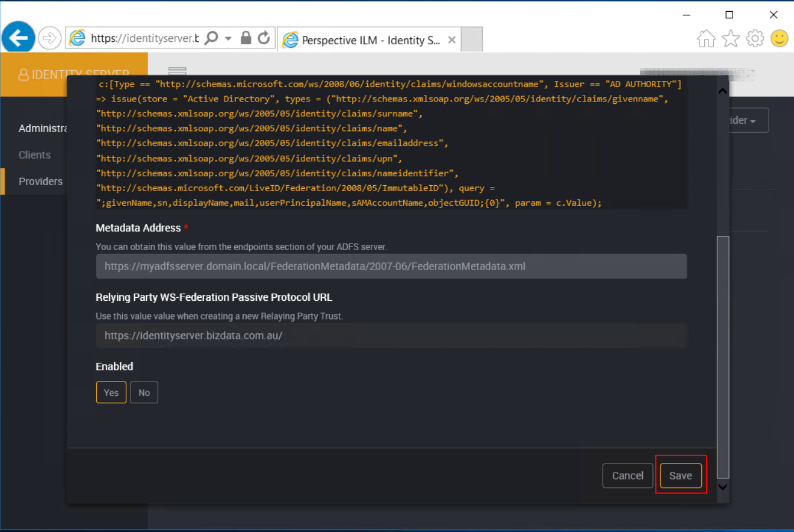This screenshot has height=532, width=794.
Task: Click the ADFS endpoints hint text
Action: point(241,247)
